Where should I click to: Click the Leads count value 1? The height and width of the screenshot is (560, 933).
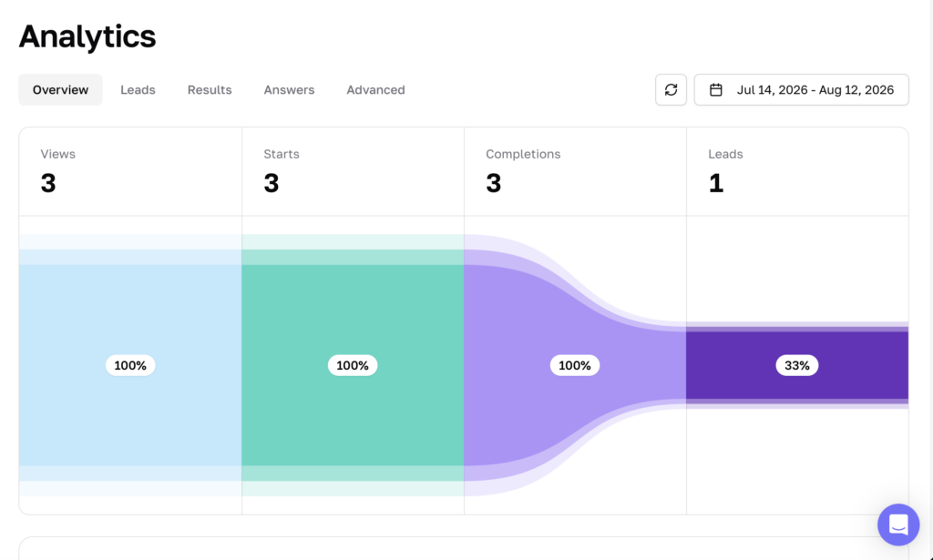pyautogui.click(x=716, y=183)
